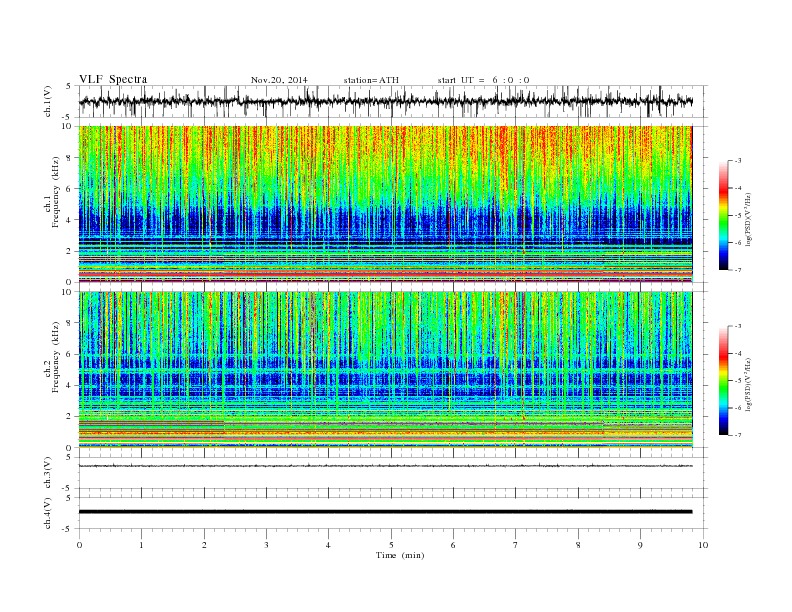Screen dimensions: 792x612
Task: Click the ch.3 voltage waveform trace
Action: pyautogui.click(x=385, y=466)
